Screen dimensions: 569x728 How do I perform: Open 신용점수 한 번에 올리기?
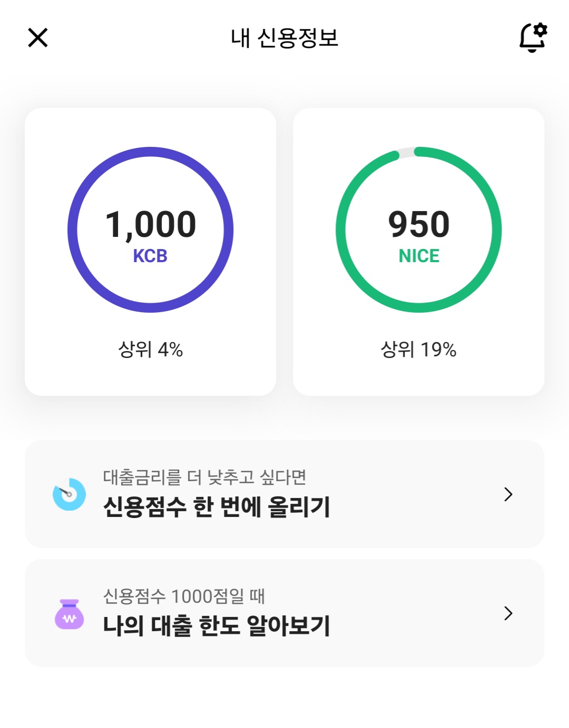tap(217, 507)
